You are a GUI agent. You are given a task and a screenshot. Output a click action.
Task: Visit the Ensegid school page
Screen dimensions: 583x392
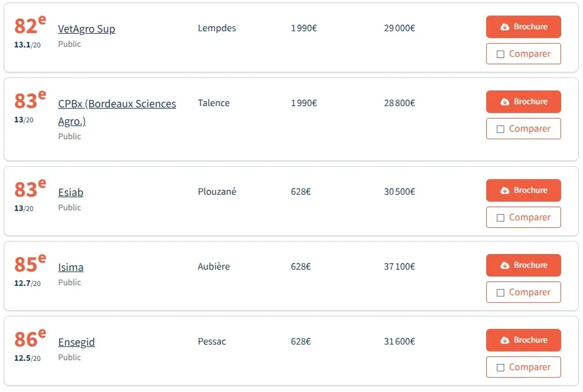click(x=76, y=342)
